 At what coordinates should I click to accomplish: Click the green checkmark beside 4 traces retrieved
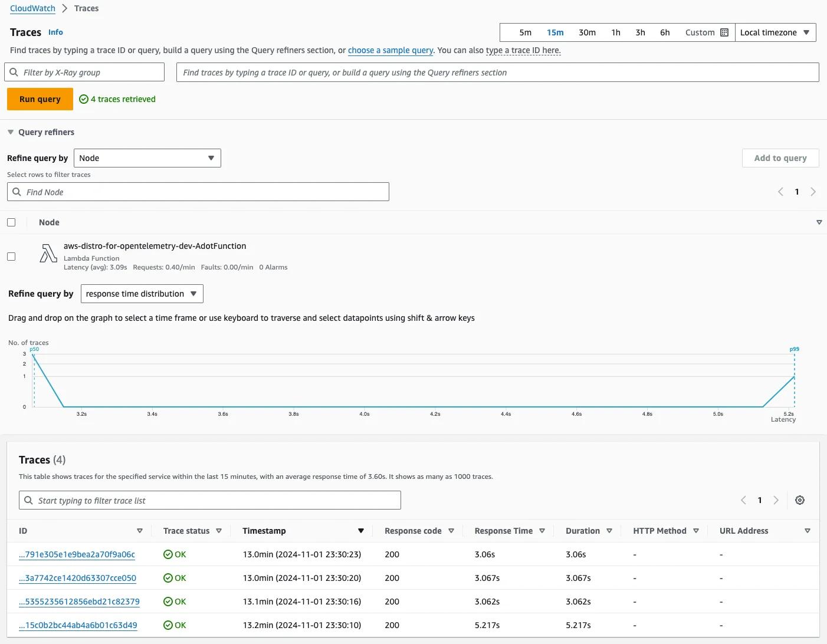coord(83,98)
